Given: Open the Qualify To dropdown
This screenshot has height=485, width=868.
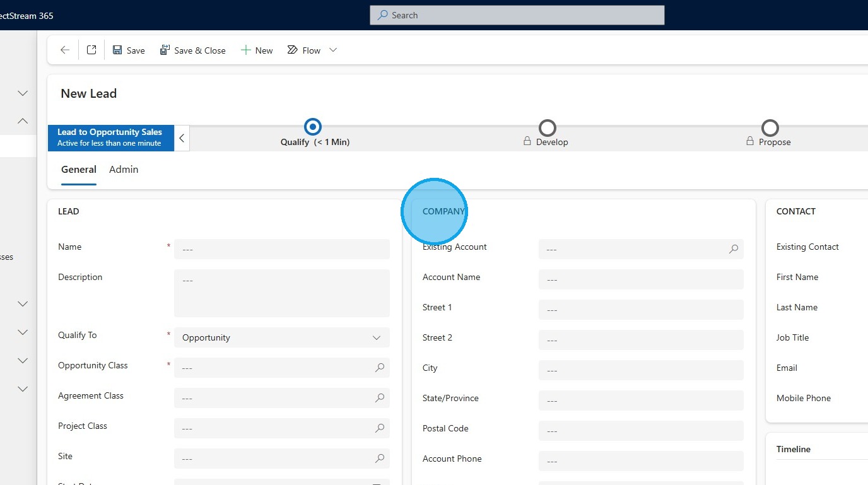Looking at the screenshot, I should 282,337.
